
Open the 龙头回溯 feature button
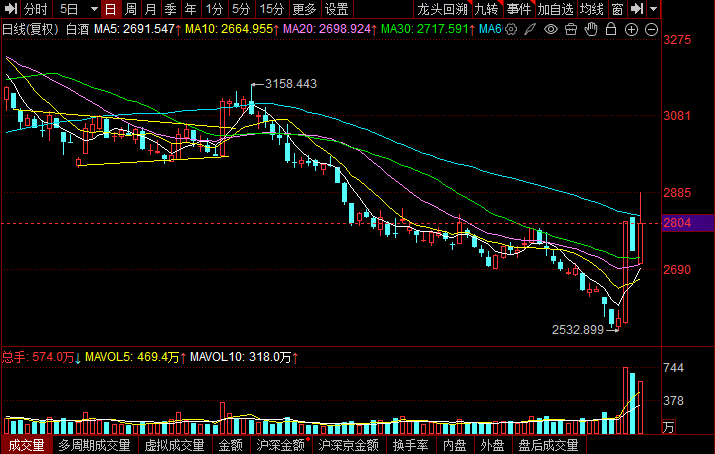442,9
